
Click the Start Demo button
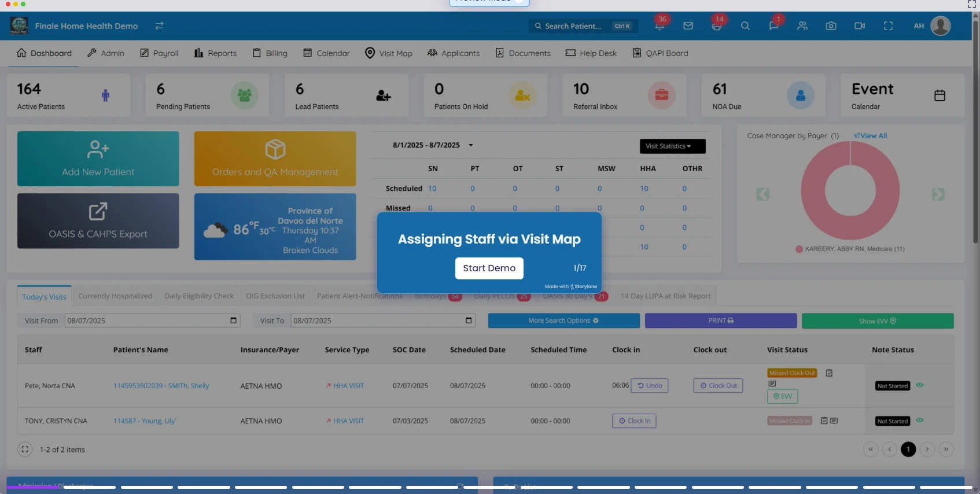[x=489, y=268]
